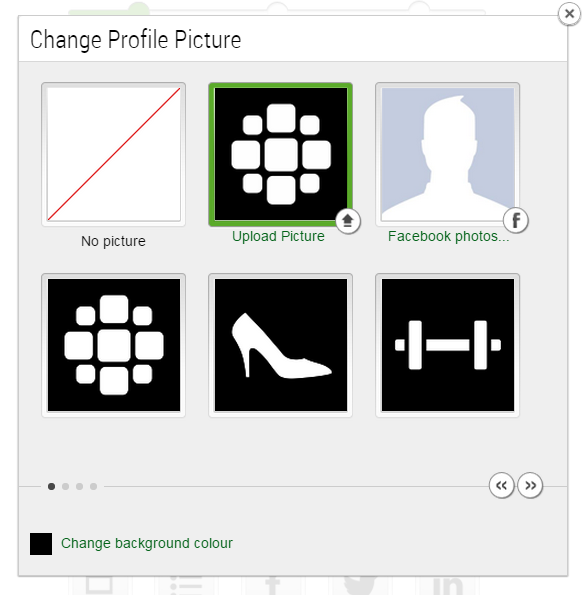Select the green-bordered current avatar
This screenshot has height=595, width=587.
[x=280, y=154]
